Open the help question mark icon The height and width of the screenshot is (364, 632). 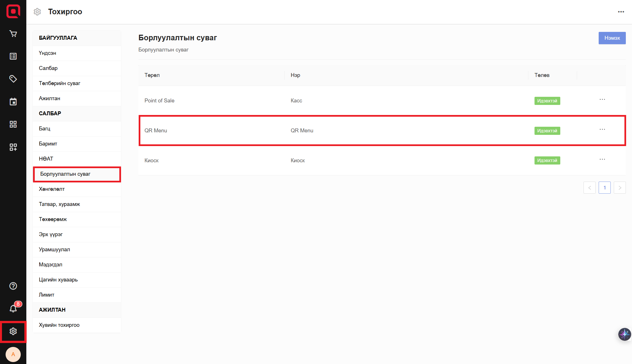[13, 286]
